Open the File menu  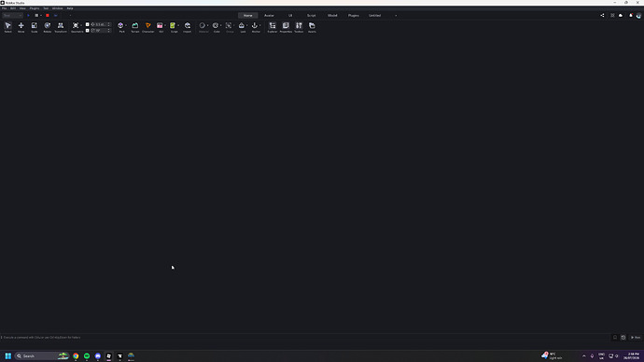click(x=4, y=8)
